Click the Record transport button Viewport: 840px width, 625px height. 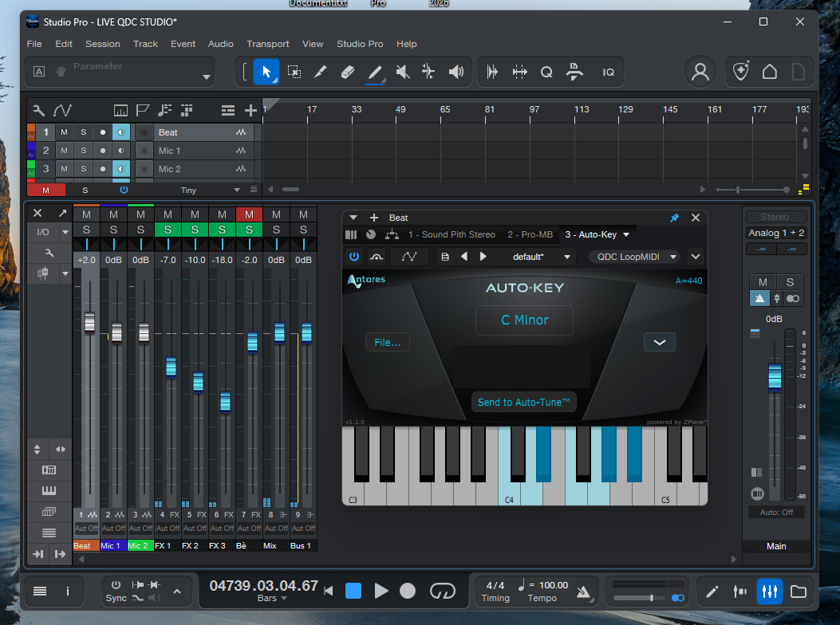[408, 591]
